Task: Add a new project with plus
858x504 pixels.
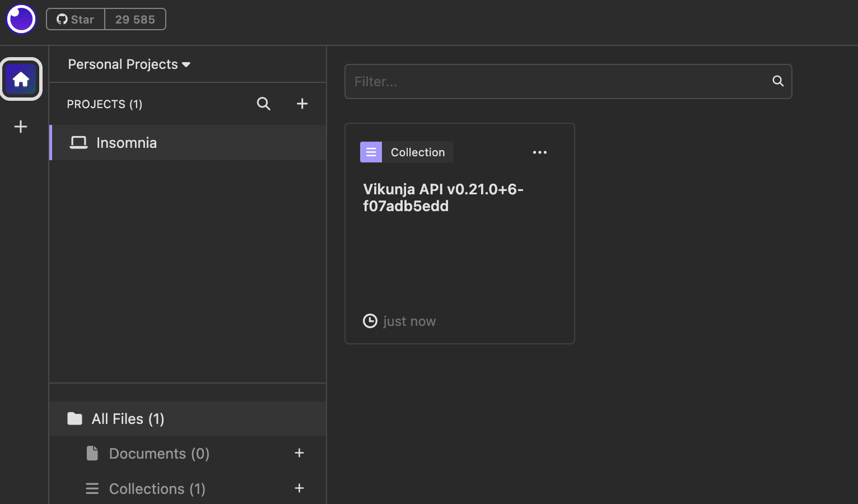Action: [x=302, y=104]
